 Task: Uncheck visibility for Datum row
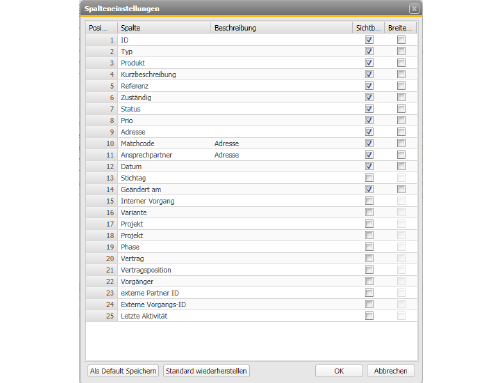[369, 166]
